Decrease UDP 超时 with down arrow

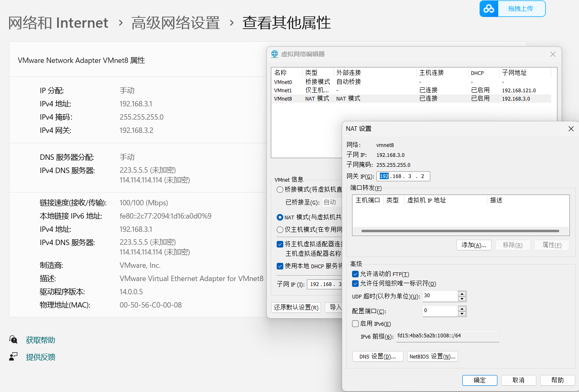(x=462, y=299)
